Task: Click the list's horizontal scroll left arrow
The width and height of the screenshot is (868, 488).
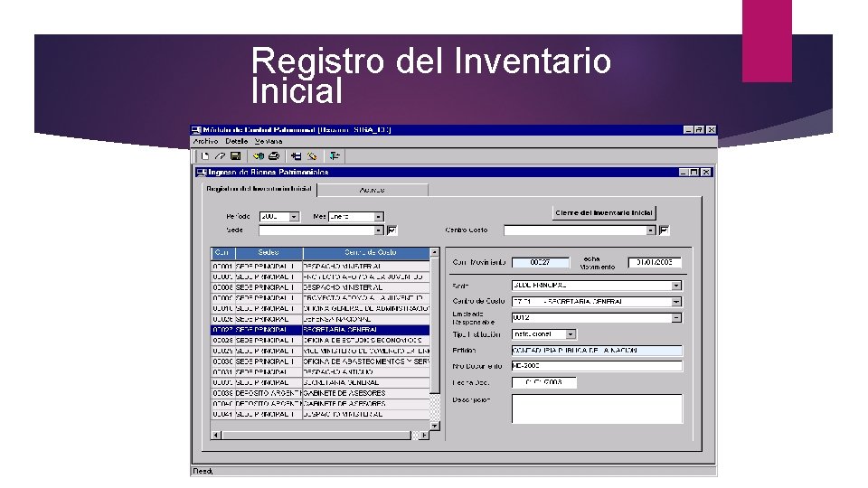Action: 216,436
